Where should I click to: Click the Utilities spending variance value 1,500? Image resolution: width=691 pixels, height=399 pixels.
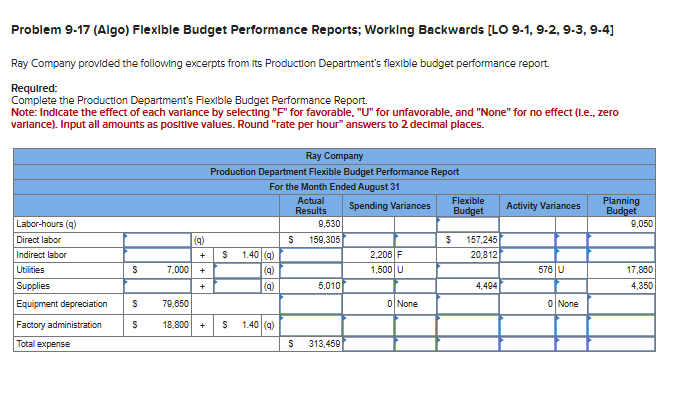click(381, 270)
